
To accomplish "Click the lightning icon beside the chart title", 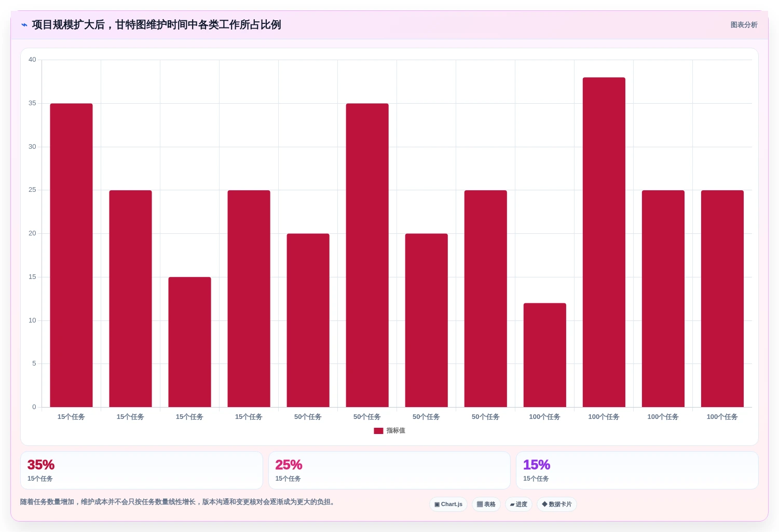I will (x=24, y=25).
